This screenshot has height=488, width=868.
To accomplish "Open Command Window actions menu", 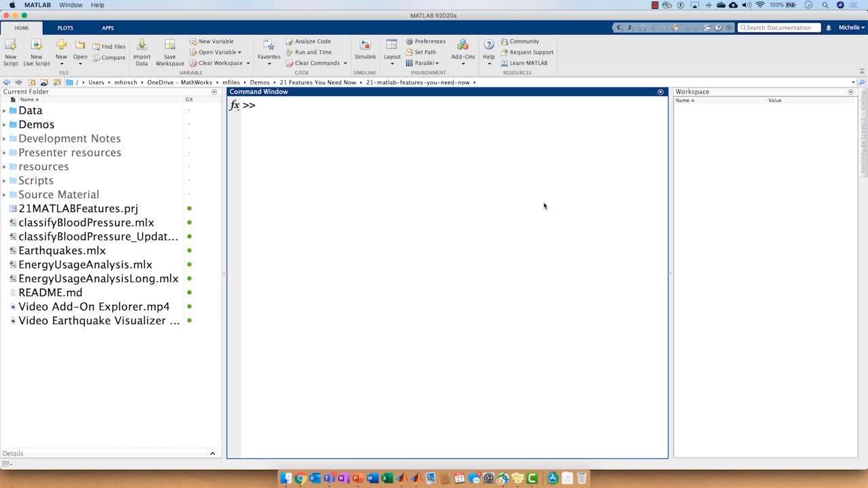I will tap(660, 92).
